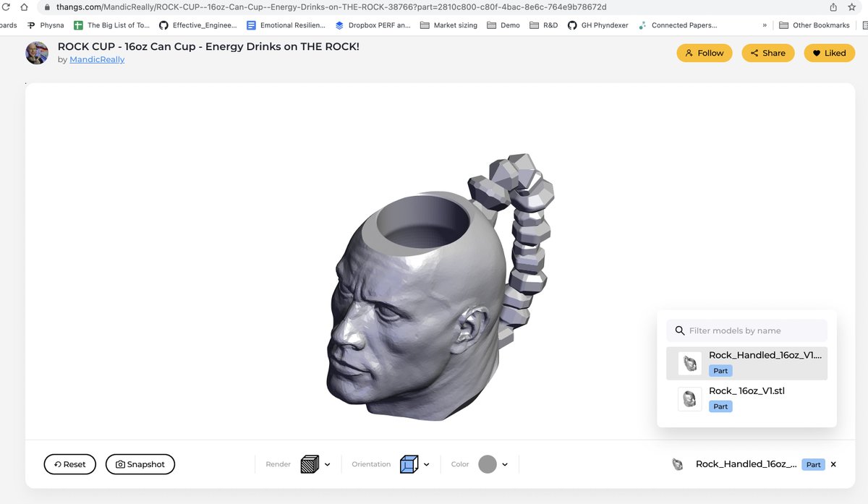Screen dimensions: 868x504
Task: Expand the Render mode dropdown arrow
Action: pos(328,465)
